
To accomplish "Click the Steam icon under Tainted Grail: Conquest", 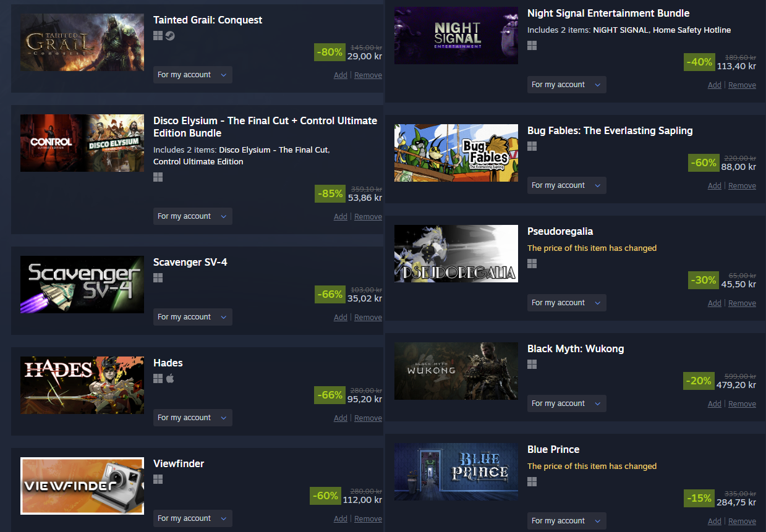I will pyautogui.click(x=170, y=36).
